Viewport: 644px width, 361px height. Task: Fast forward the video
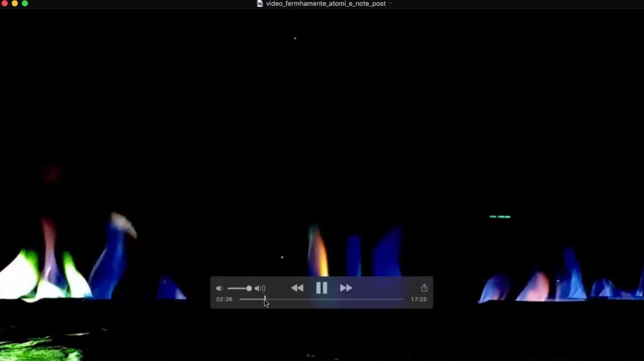[x=346, y=288]
